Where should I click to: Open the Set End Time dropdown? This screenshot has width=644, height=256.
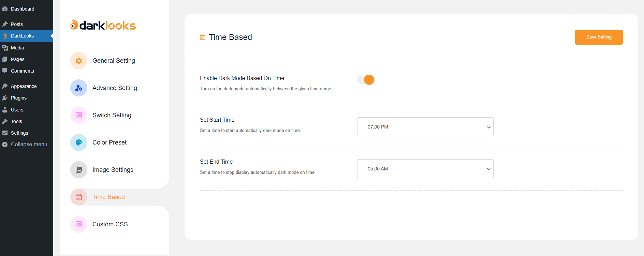point(425,169)
